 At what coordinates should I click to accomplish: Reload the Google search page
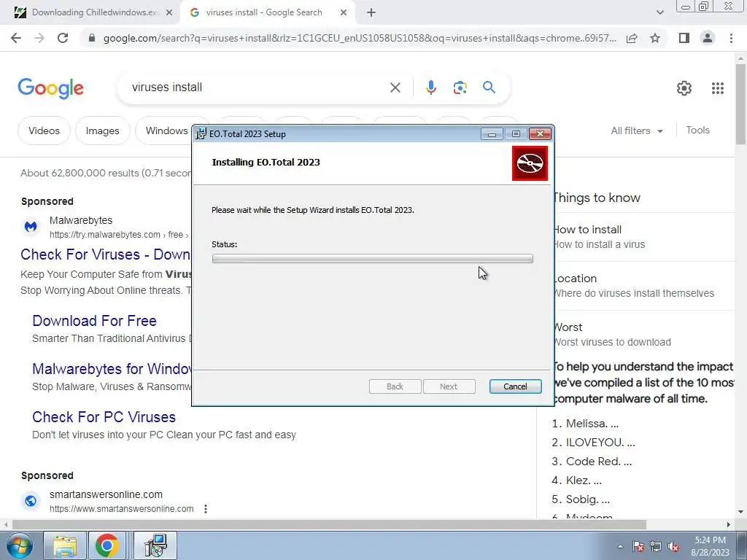63,38
